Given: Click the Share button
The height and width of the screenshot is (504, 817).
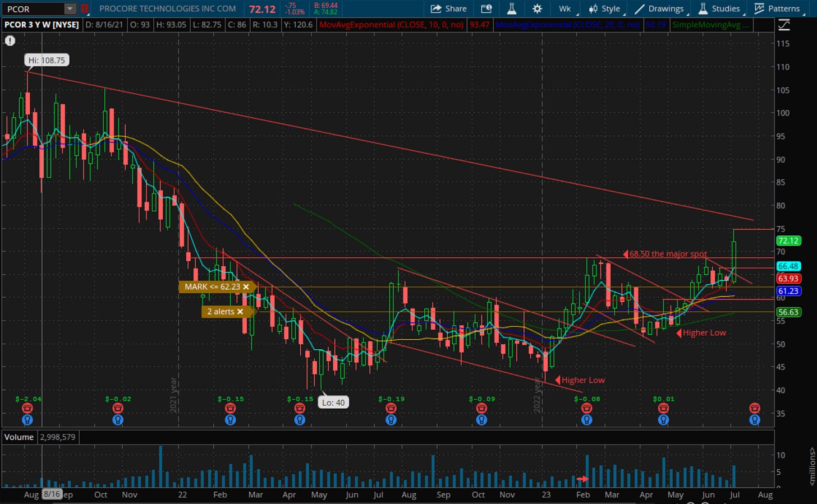Looking at the screenshot, I should pos(449,9).
